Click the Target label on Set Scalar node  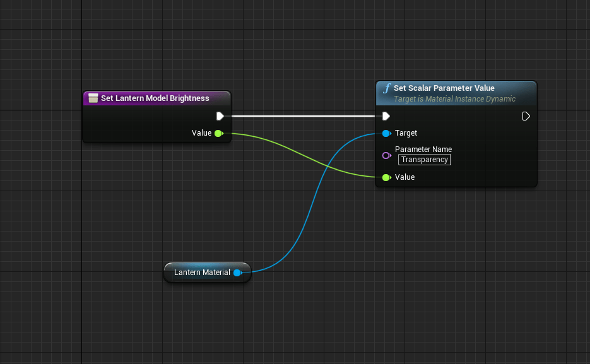click(x=406, y=133)
